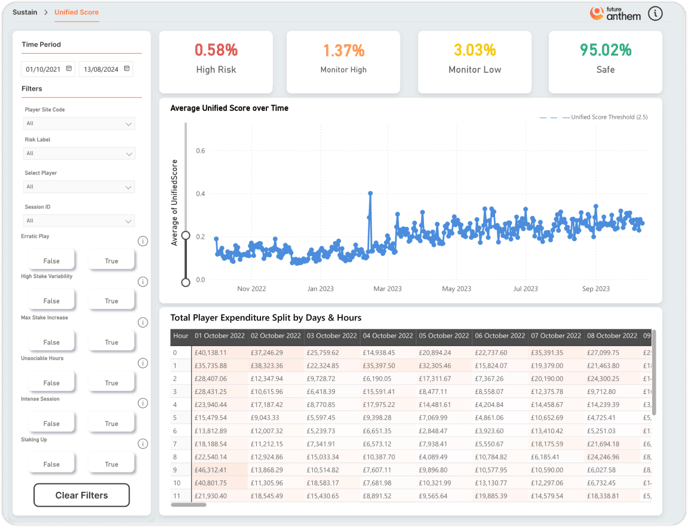The image size is (688, 527).
Task: Open the Risk Label dropdown
Action: click(x=79, y=154)
